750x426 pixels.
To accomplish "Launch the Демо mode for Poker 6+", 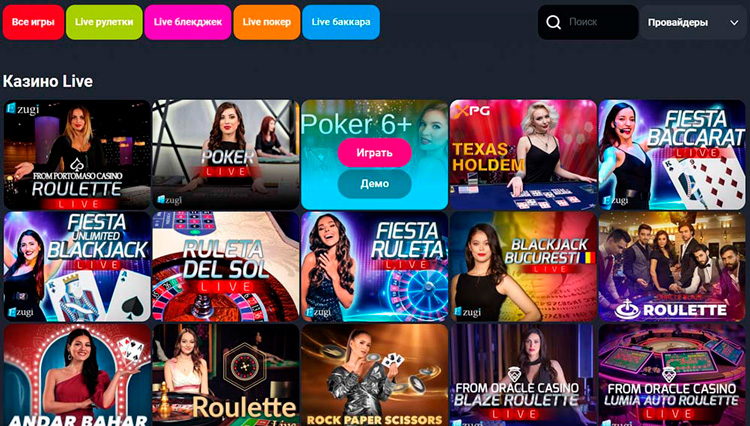I will [374, 184].
